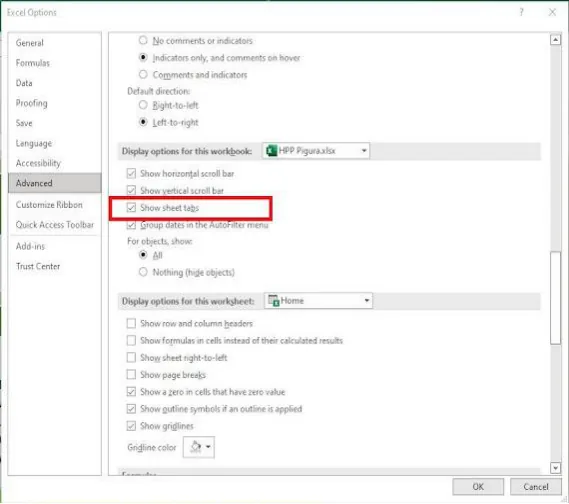Select Nothing (hide objects) option
The width and height of the screenshot is (569, 504).
coord(143,272)
